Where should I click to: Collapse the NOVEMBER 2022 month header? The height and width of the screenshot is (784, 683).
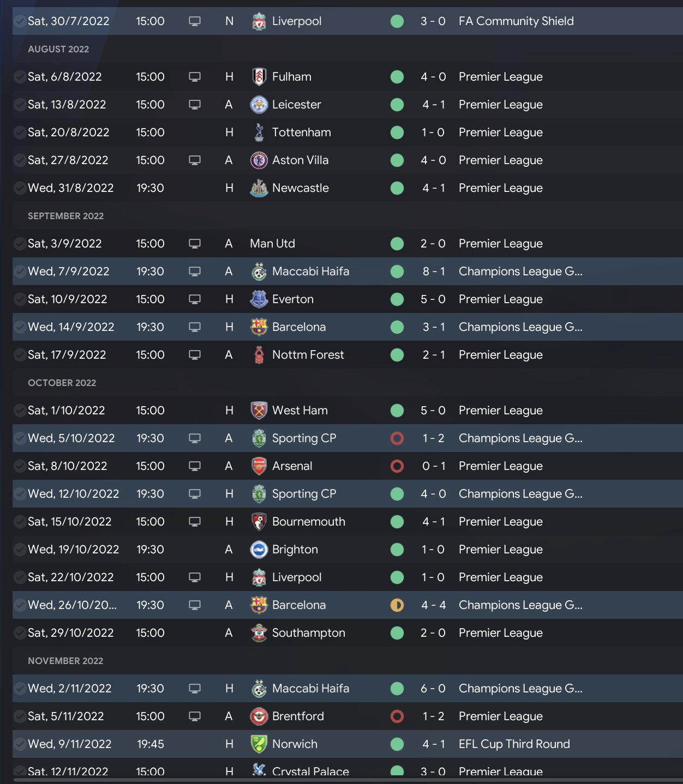click(x=65, y=661)
